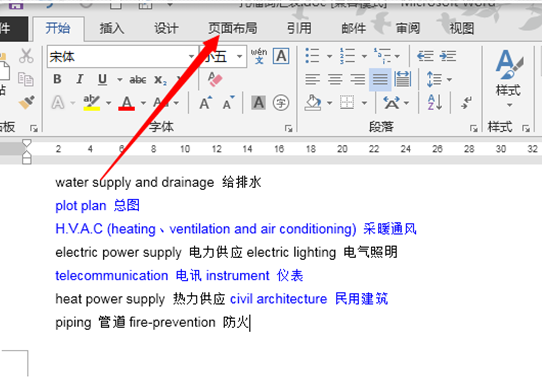The width and height of the screenshot is (542, 377).
Task: Open underline style dropdown arrow
Action: pos(119,80)
